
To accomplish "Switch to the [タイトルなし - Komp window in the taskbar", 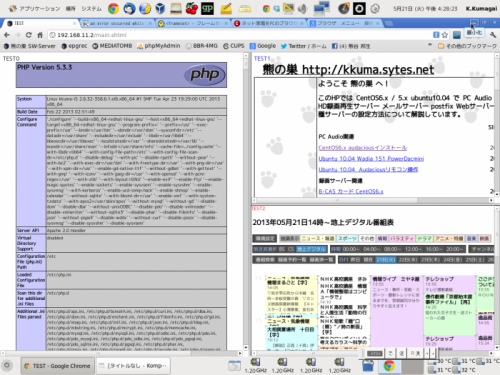I will (133, 366).
